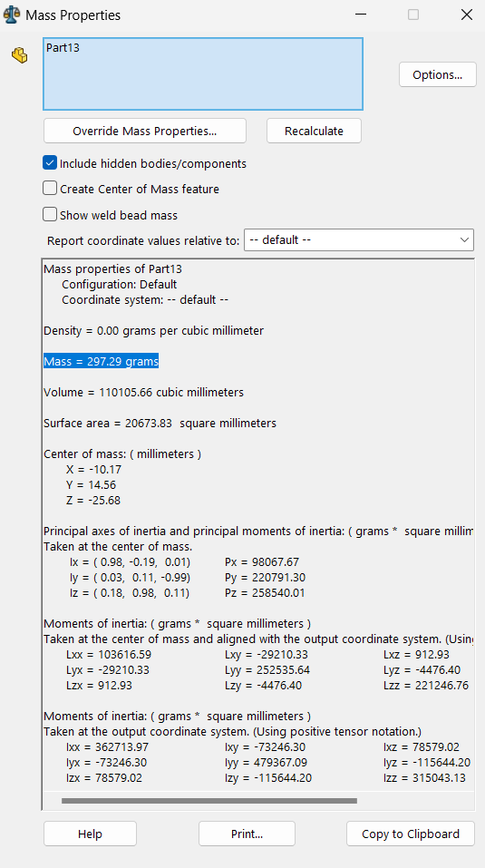
Task: Close the Mass Properties window
Action: [x=466, y=15]
